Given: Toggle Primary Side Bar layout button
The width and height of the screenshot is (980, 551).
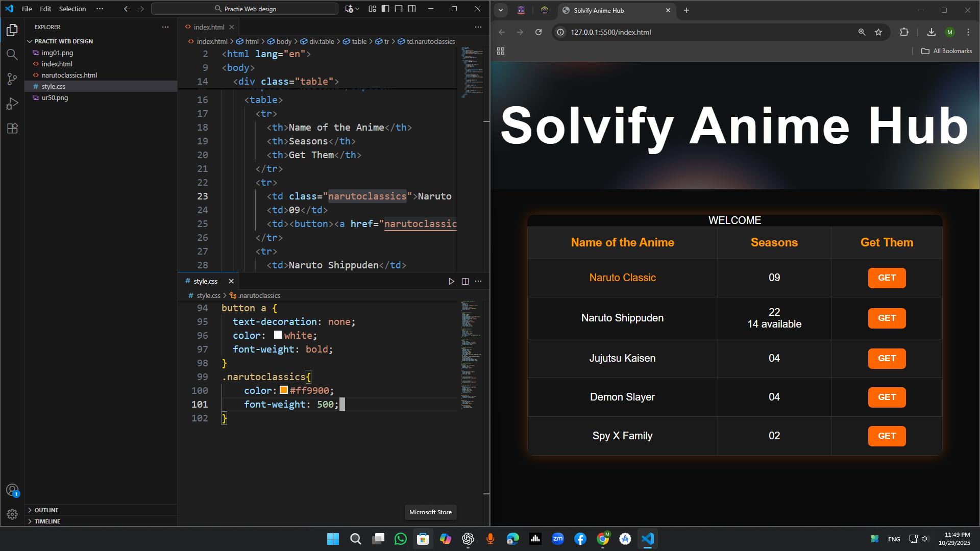Looking at the screenshot, I should tap(385, 9).
